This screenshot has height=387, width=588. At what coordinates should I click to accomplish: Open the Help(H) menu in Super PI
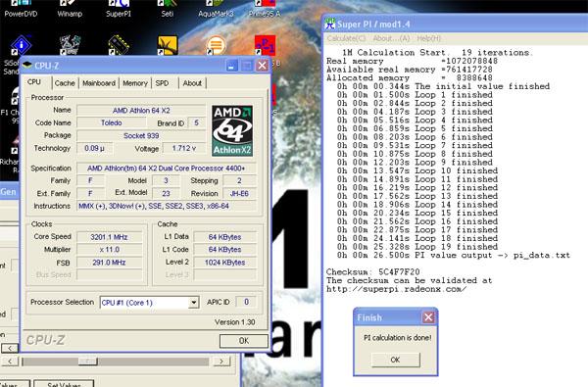429,38
